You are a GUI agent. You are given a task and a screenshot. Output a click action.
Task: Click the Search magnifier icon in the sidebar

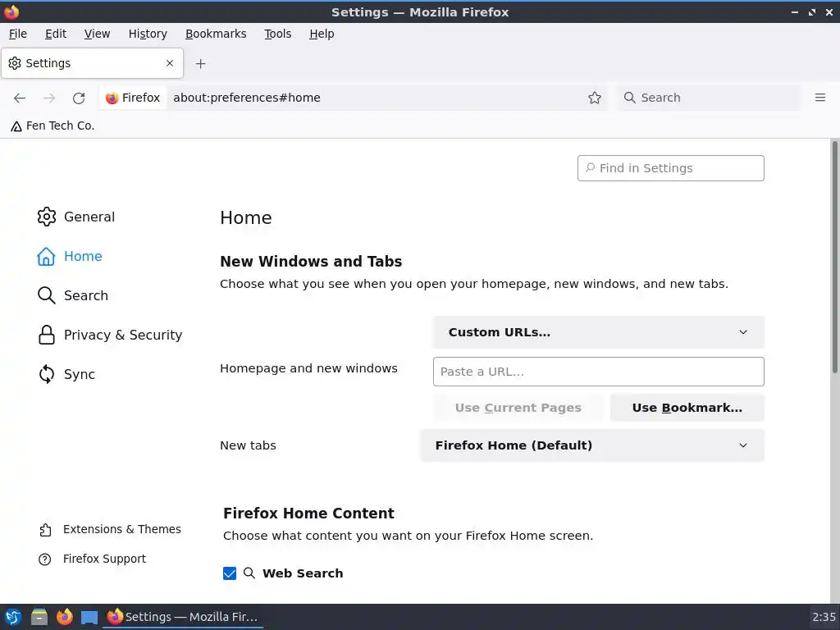46,295
